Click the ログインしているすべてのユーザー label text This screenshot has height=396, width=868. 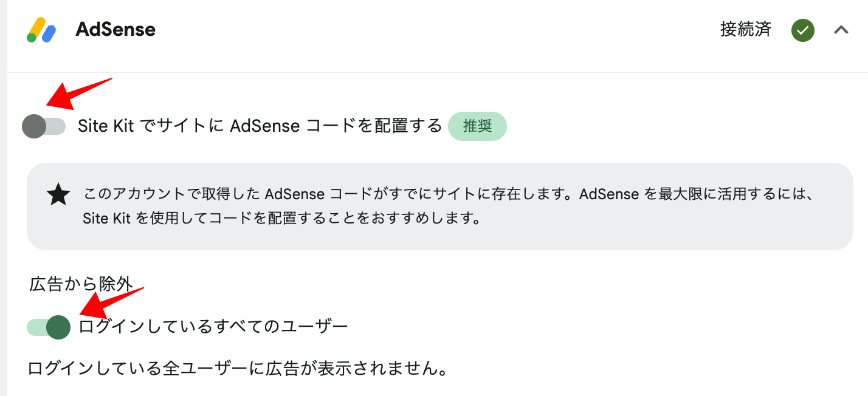213,326
